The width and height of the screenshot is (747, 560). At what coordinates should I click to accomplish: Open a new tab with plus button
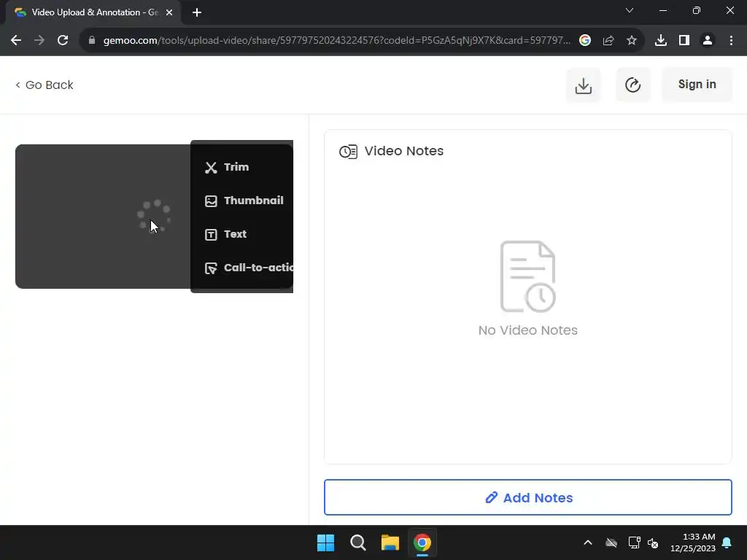(x=197, y=12)
